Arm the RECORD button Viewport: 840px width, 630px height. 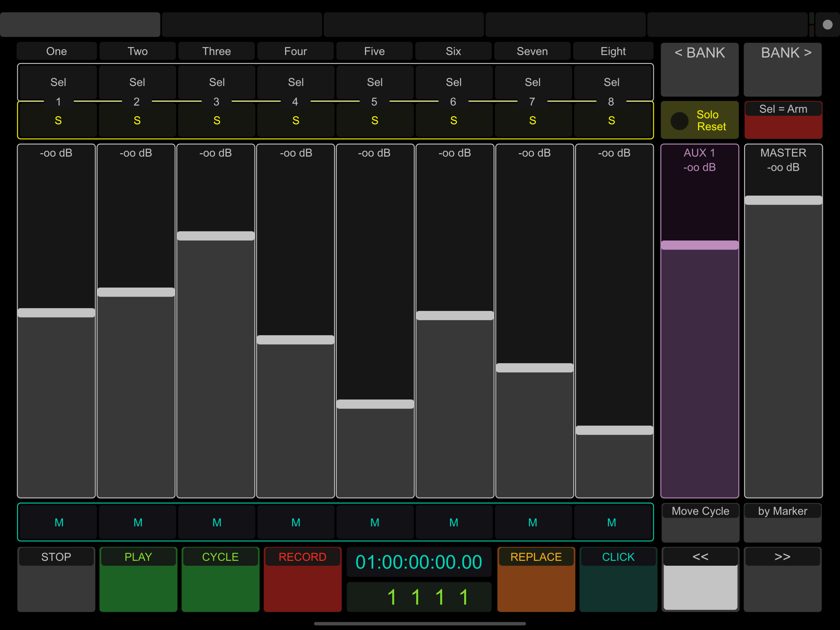coord(302,579)
